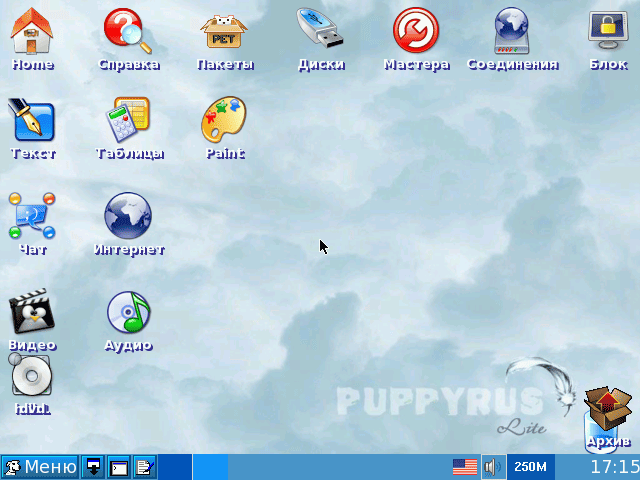640x480 pixels.
Task: Click the 17:15 clock
Action: pos(615,467)
